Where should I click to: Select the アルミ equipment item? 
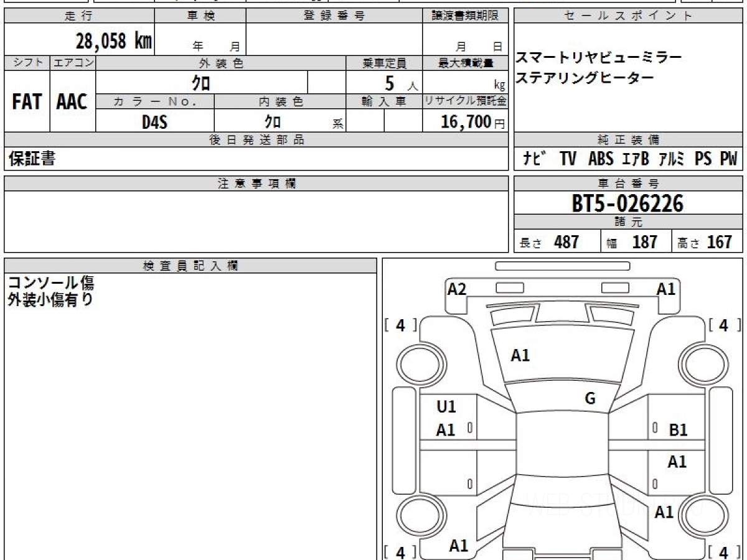click(x=672, y=159)
